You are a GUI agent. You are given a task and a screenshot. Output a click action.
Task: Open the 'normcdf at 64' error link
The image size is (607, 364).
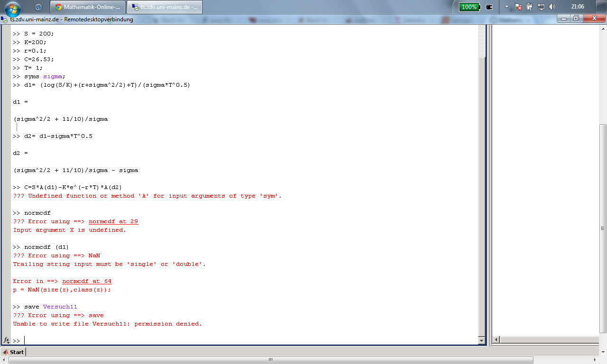coord(87,281)
